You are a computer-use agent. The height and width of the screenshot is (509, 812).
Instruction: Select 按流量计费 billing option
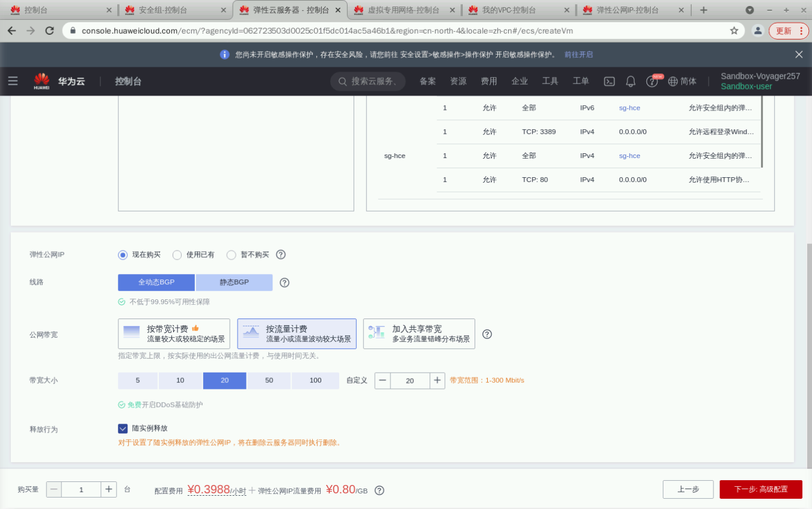point(297,334)
